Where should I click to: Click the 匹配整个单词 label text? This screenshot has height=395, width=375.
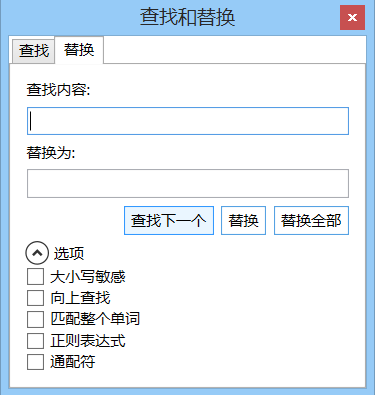(95, 319)
